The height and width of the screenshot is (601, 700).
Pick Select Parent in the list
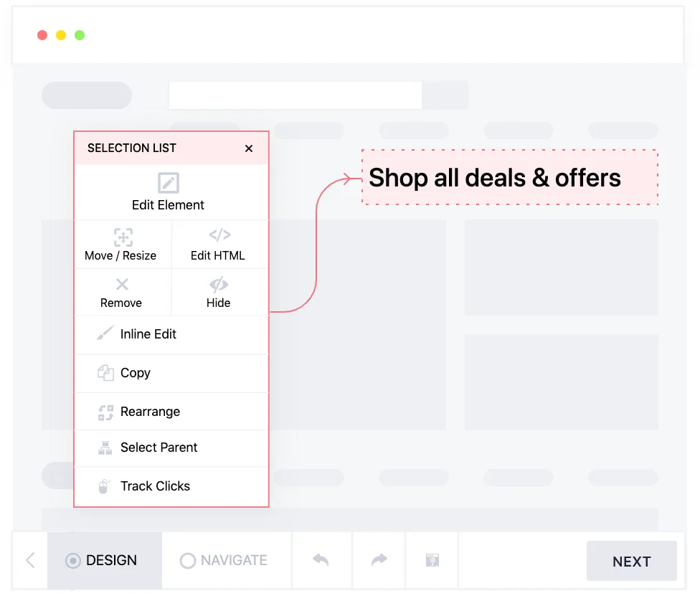coord(171,448)
